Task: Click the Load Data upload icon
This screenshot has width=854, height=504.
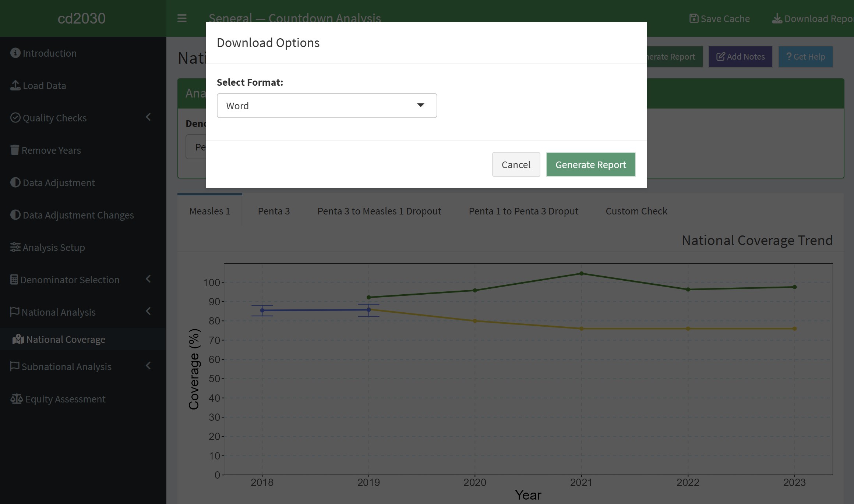Action: point(15,85)
